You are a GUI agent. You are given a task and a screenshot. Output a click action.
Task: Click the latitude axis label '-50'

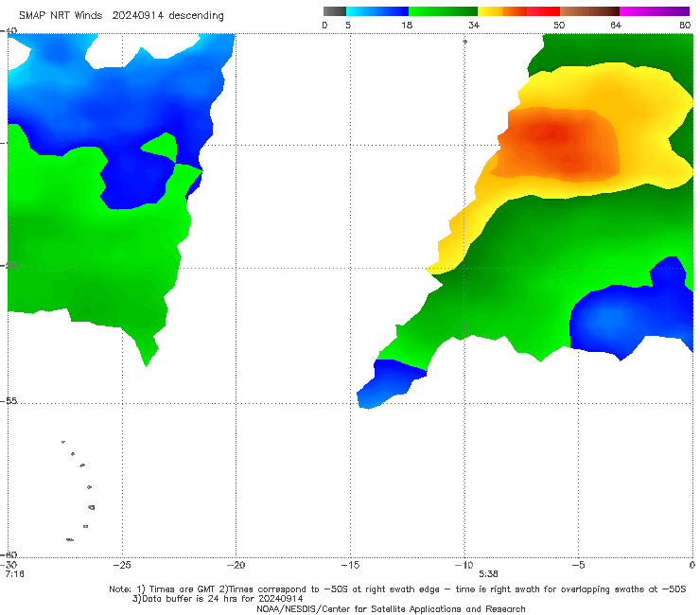tap(9, 265)
